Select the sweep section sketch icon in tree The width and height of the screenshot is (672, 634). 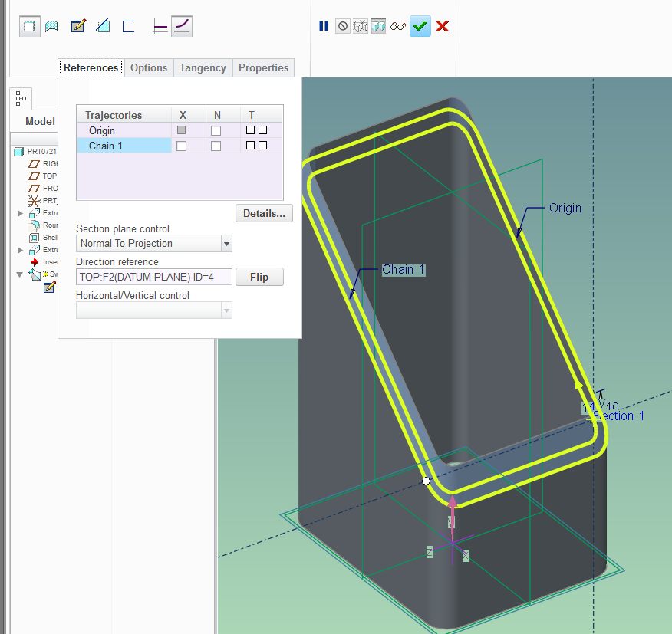[x=49, y=287]
